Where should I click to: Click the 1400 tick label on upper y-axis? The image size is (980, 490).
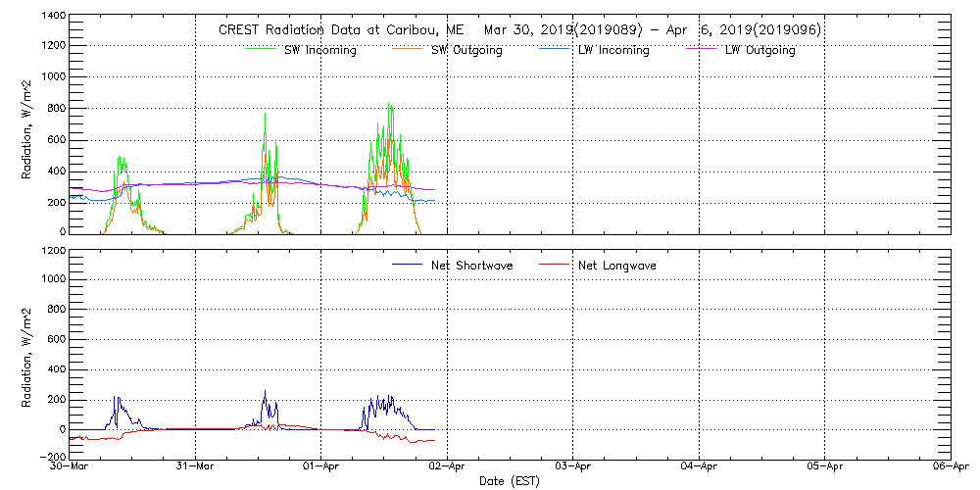click(x=54, y=17)
